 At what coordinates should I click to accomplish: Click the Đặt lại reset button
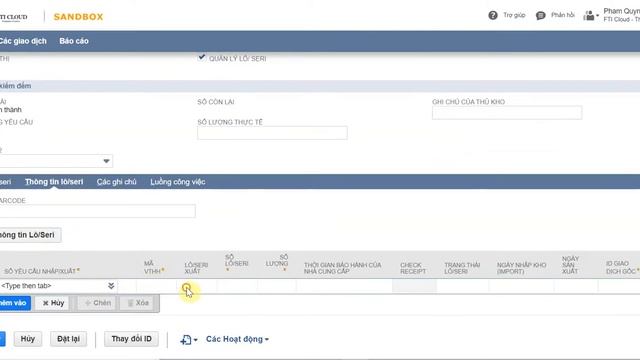click(68, 339)
